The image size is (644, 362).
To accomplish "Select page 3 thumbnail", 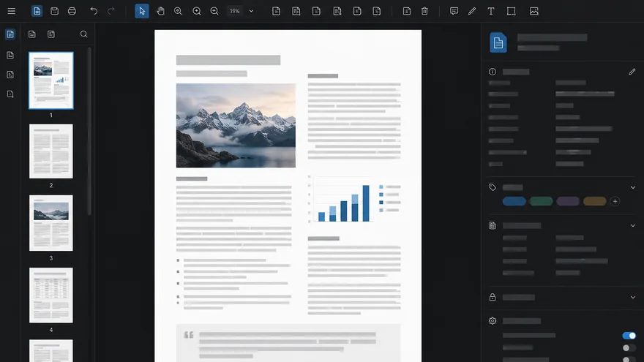I will (x=51, y=223).
